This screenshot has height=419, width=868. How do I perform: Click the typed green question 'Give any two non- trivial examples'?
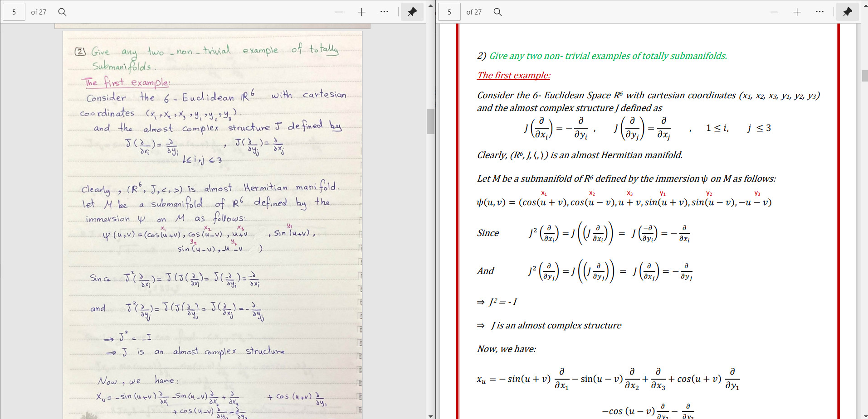tap(608, 56)
